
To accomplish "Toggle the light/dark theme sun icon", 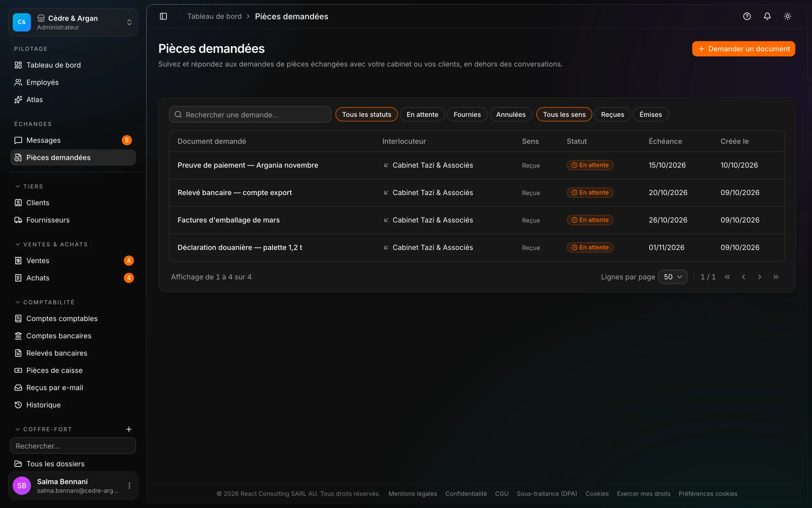I will tap(787, 16).
